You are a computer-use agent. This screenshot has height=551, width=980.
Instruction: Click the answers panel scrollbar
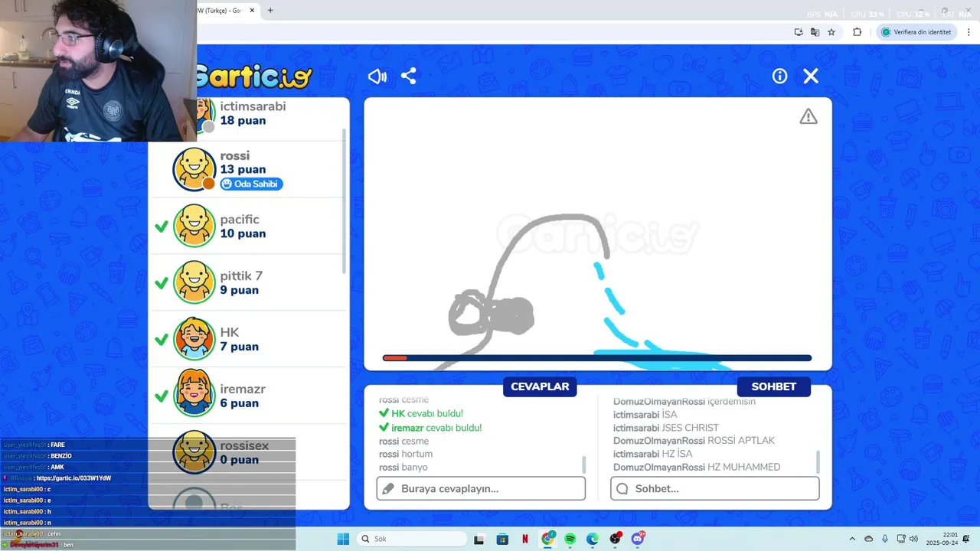583,464
